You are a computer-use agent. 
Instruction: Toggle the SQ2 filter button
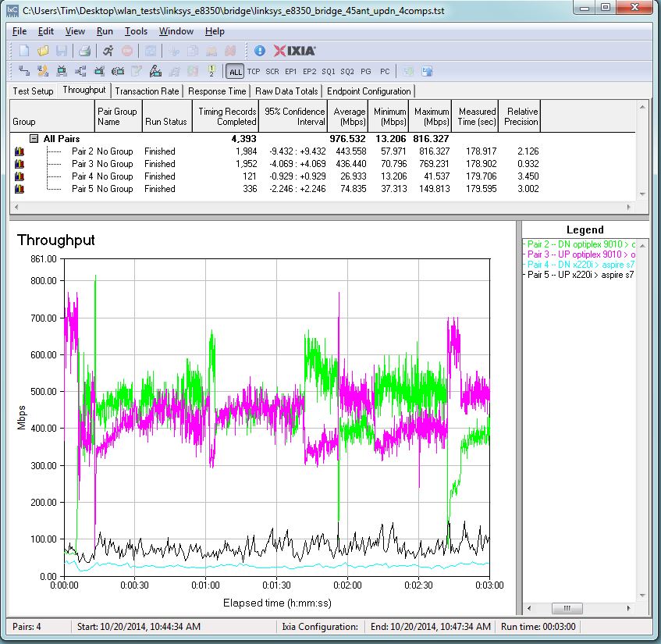point(347,72)
